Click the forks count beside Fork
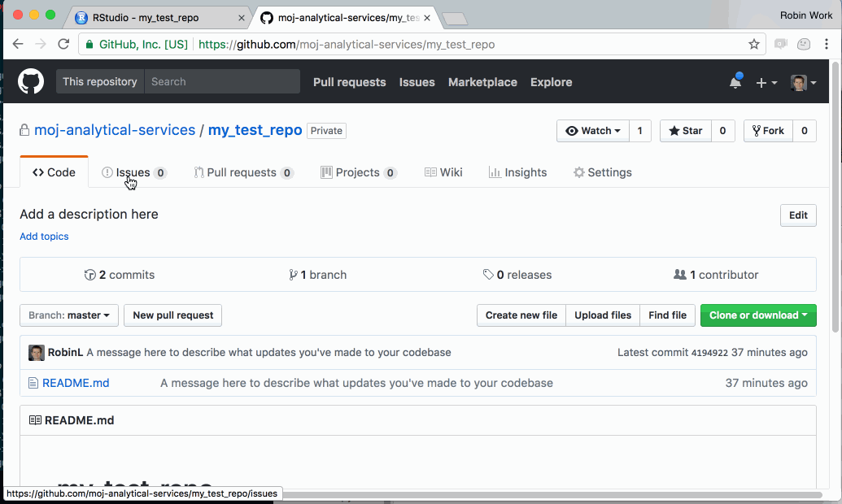This screenshot has height=504, width=842. [805, 130]
